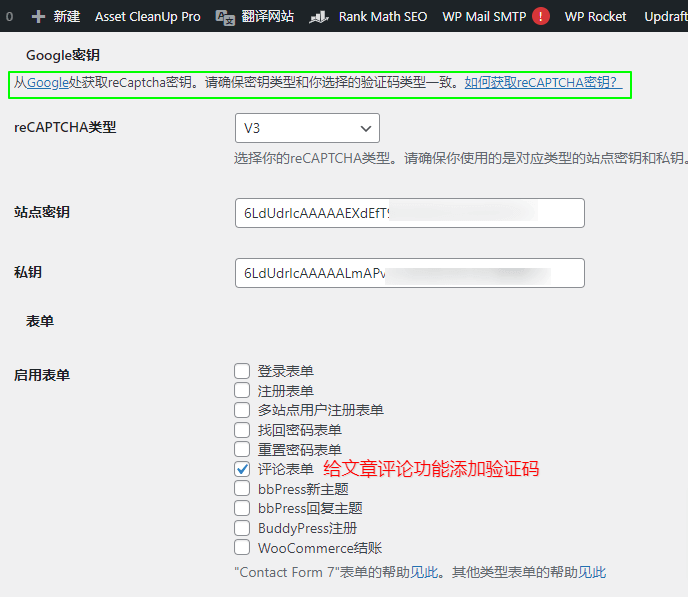Check the 重置密码表单 option
Image resolution: width=688 pixels, height=597 pixels.
[242, 449]
